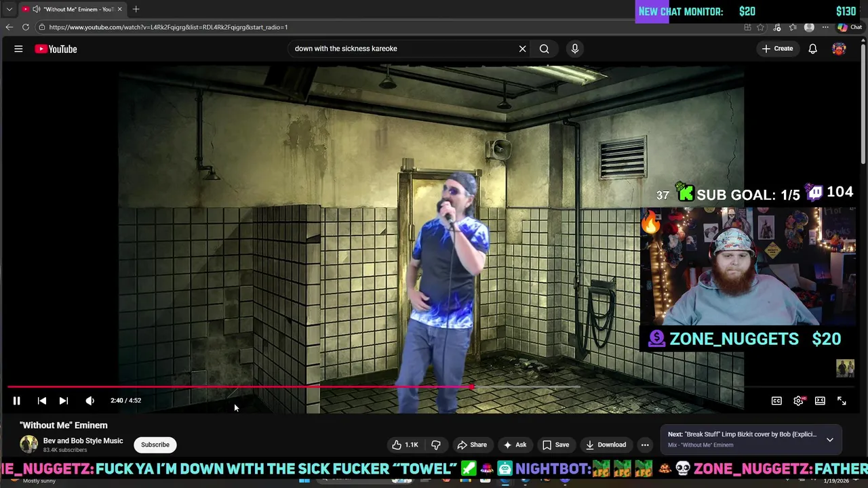868x488 pixels.
Task: Open more actions three-dot menu
Action: pos(645,445)
